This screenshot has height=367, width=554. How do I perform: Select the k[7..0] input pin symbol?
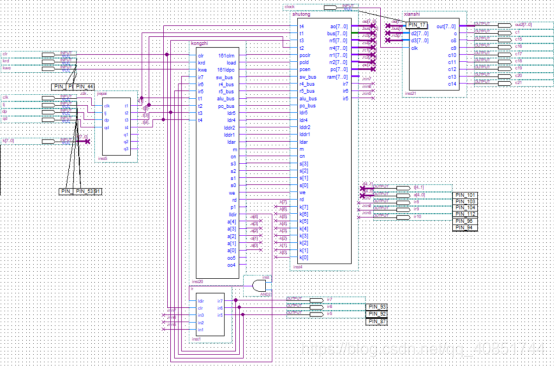pyautogui.click(x=48, y=141)
